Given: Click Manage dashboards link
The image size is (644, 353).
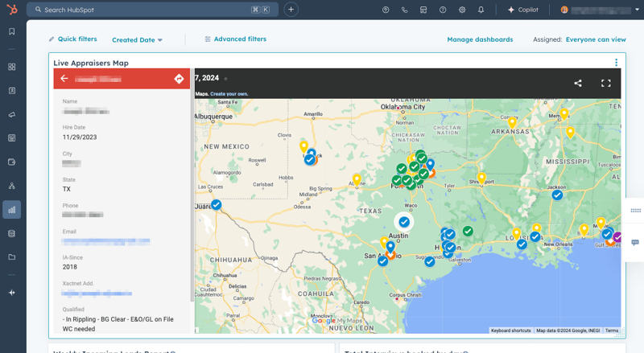Looking at the screenshot, I should [480, 39].
